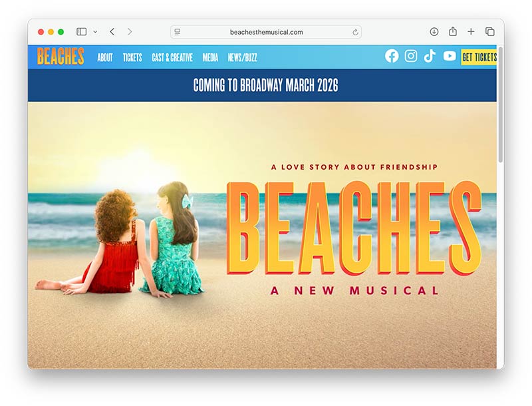Expand the sidebar options dropdown arrow

coord(95,32)
